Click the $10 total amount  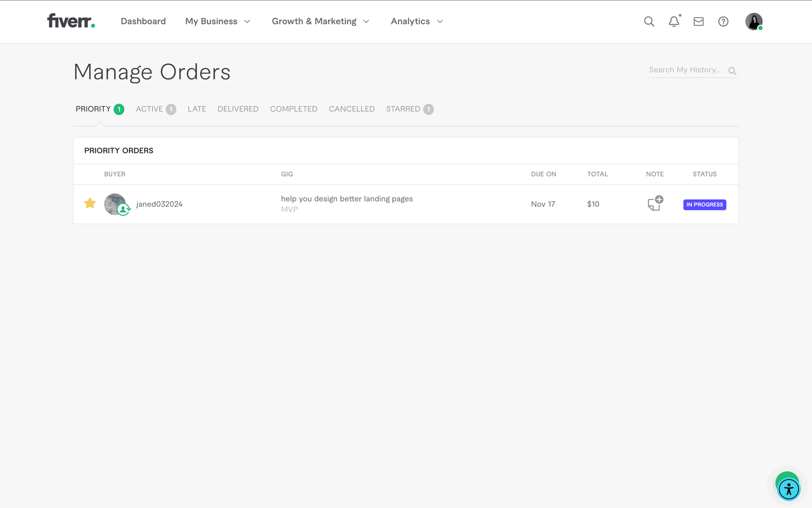(x=593, y=204)
